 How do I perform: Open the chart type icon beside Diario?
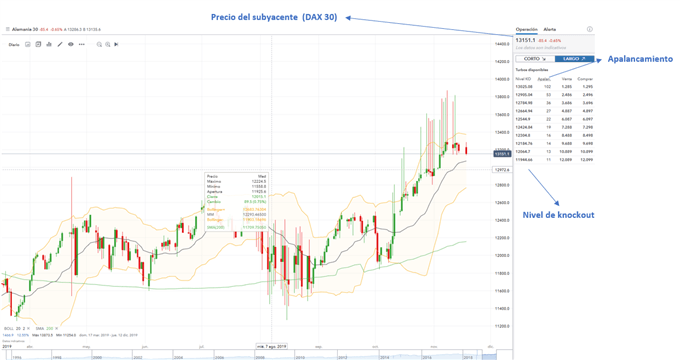pyautogui.click(x=28, y=44)
